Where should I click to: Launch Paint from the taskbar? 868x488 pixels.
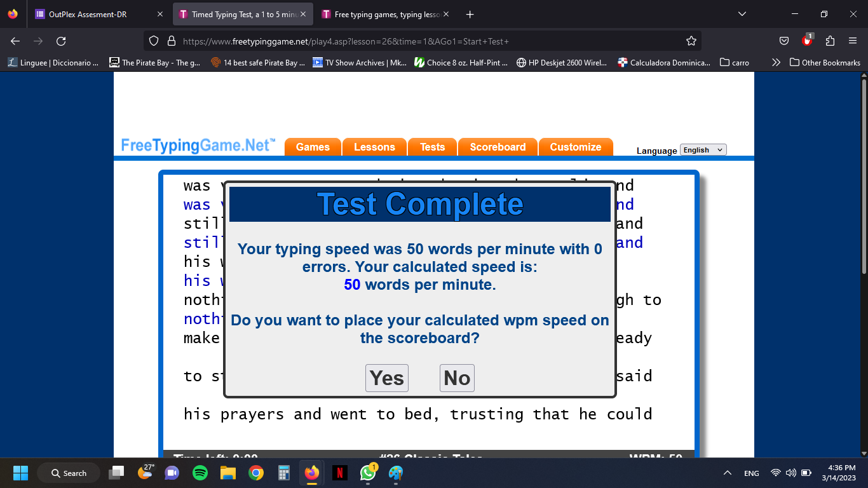pyautogui.click(x=396, y=473)
